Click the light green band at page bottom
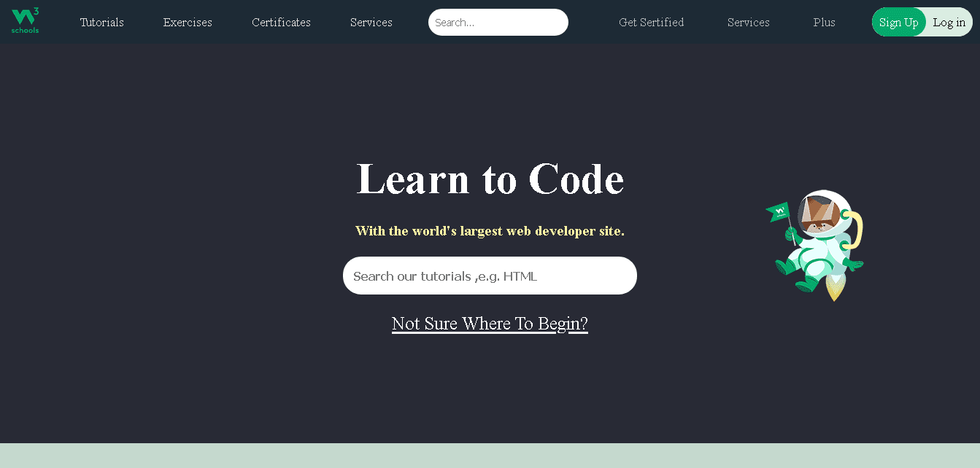The image size is (980, 468). 490,456
